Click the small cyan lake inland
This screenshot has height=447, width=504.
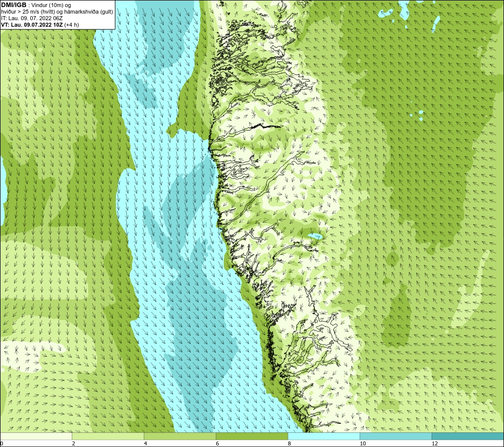pos(314,236)
